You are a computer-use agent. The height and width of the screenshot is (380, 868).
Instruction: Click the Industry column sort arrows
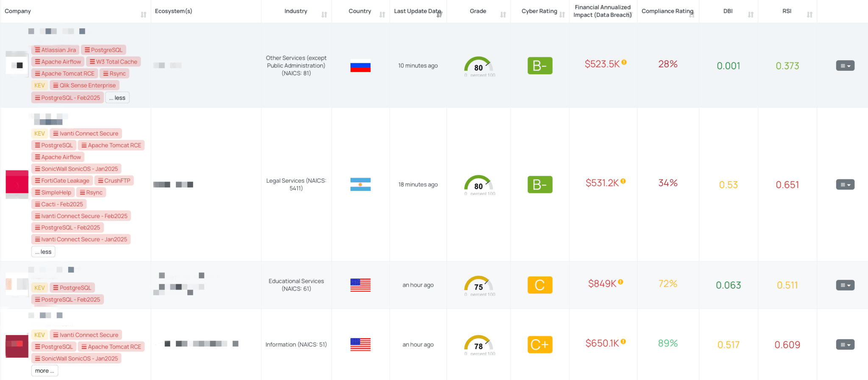click(x=324, y=15)
